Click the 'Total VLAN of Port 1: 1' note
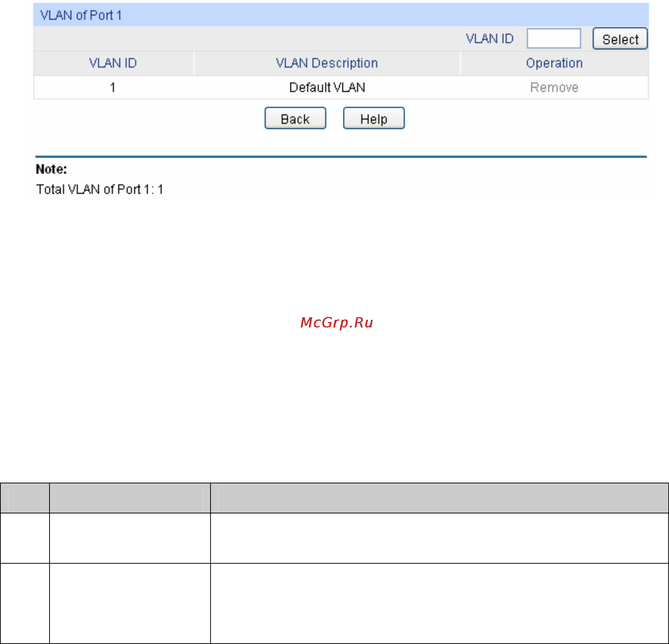Viewport: 669px width, 644px height. 100,190
